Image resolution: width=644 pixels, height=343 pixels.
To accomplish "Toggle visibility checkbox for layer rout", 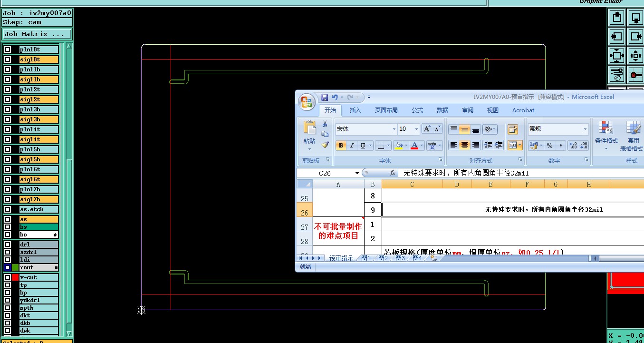I will coord(8,267).
